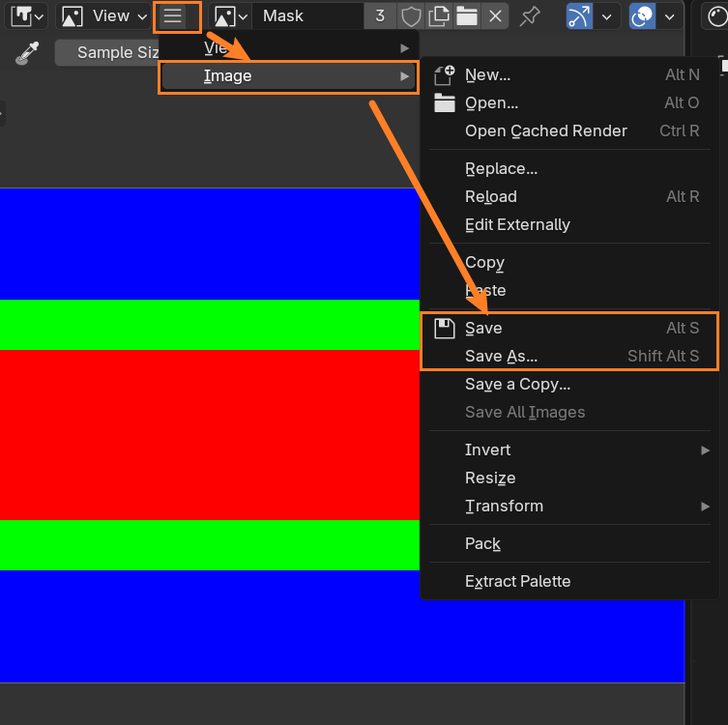This screenshot has width=728, height=725.
Task: Select Save As... menu entry
Action: pos(501,356)
